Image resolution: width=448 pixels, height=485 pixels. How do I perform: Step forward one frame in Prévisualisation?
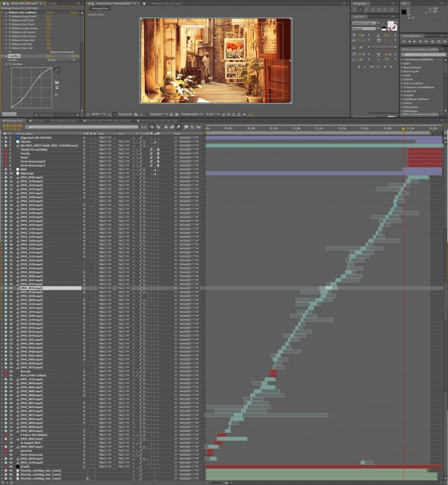(x=420, y=41)
